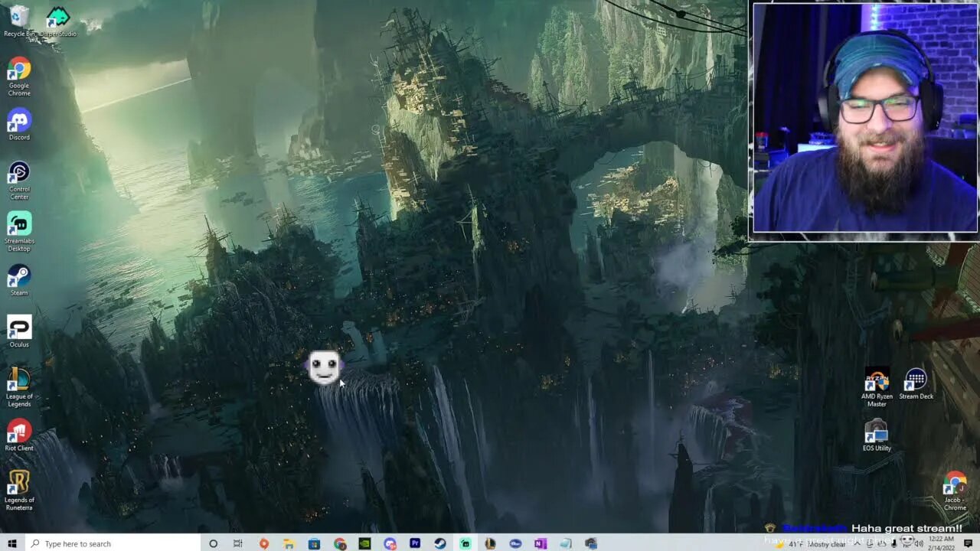The width and height of the screenshot is (980, 551).
Task: Open the weather widget showing Mostly clear
Action: point(810,544)
